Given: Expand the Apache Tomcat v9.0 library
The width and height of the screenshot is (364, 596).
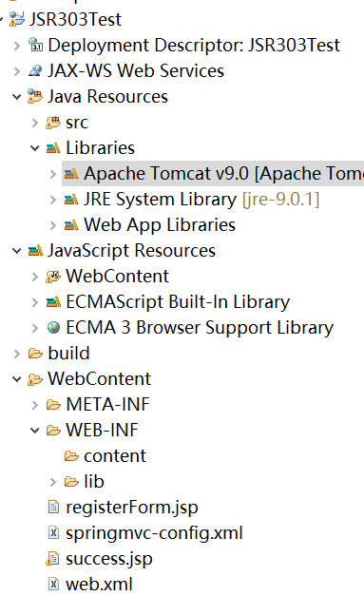Looking at the screenshot, I should pos(53,174).
